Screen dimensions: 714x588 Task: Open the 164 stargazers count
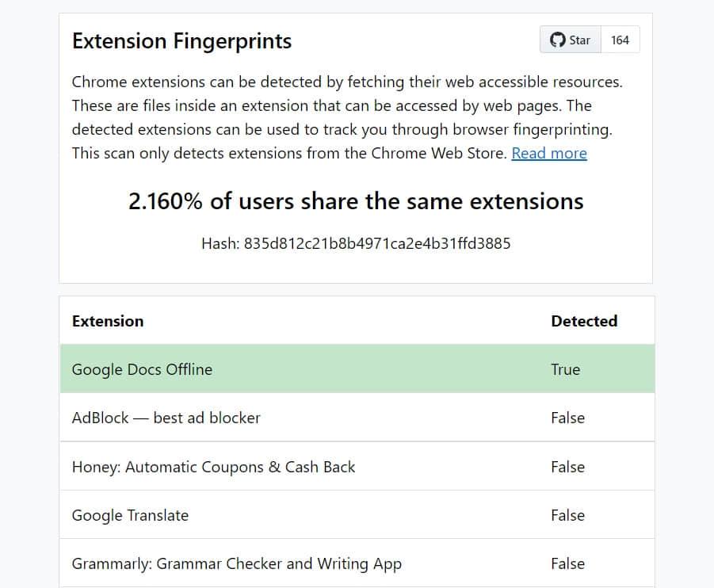pos(620,40)
